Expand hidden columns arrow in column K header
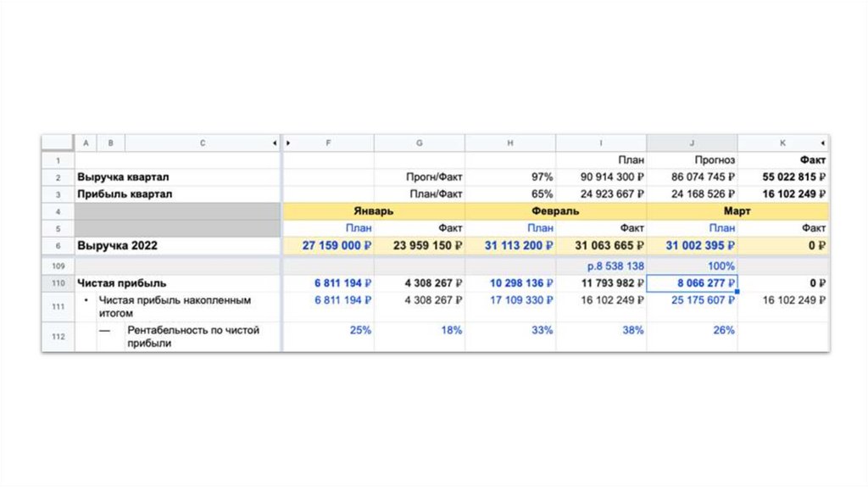Viewport: 868px width, 487px height. (822, 143)
